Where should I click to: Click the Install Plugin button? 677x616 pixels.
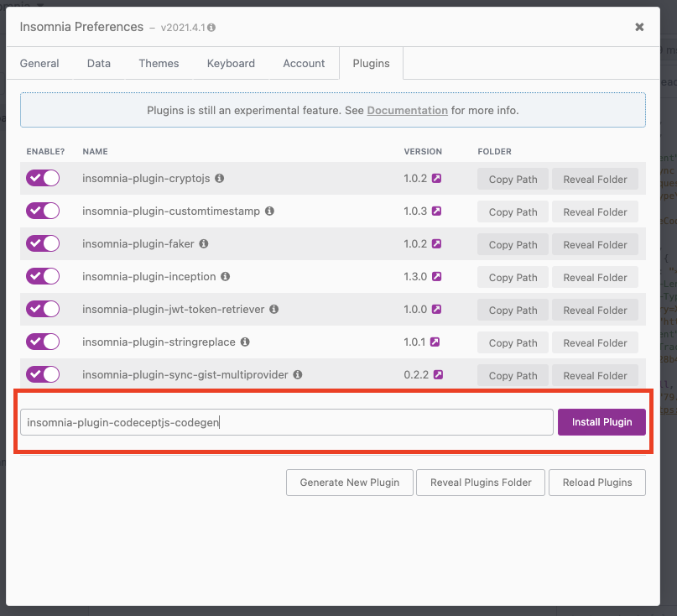(x=601, y=422)
